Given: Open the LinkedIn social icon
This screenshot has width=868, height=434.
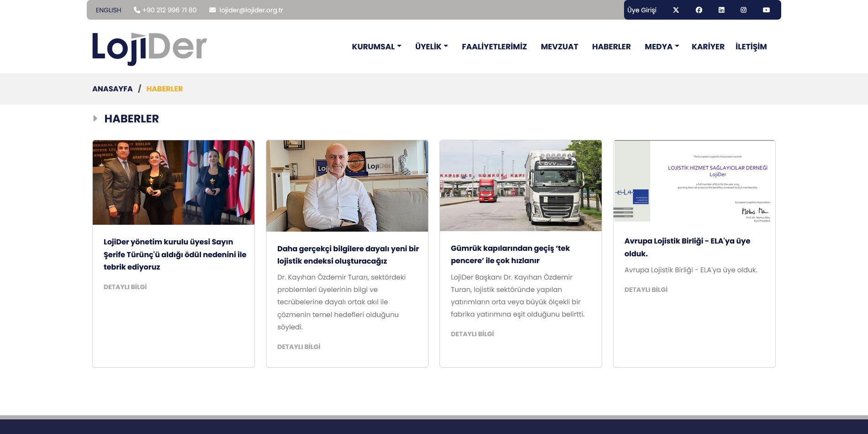Looking at the screenshot, I should (x=721, y=10).
